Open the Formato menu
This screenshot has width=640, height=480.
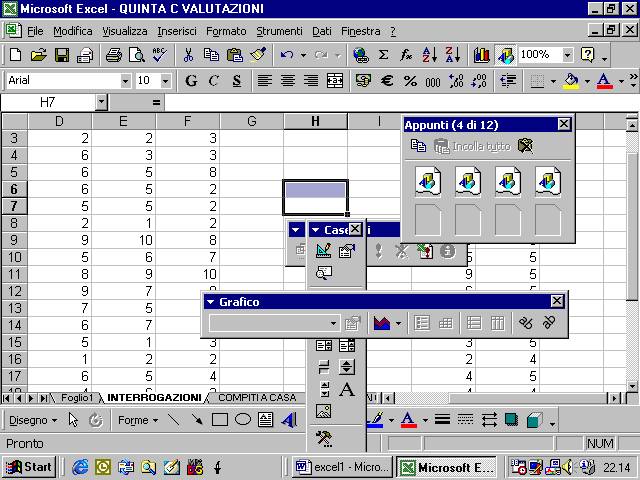[x=226, y=31]
